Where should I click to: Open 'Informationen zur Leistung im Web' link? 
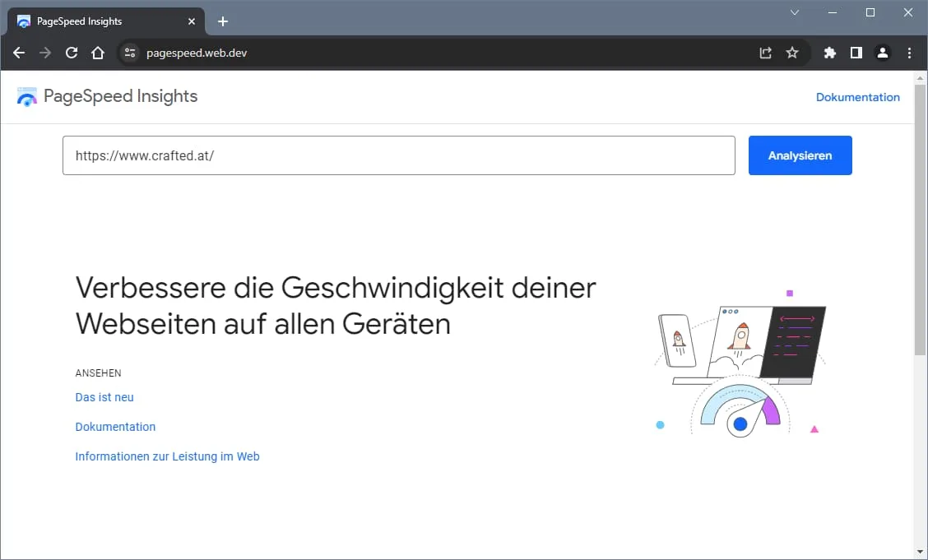coord(168,456)
